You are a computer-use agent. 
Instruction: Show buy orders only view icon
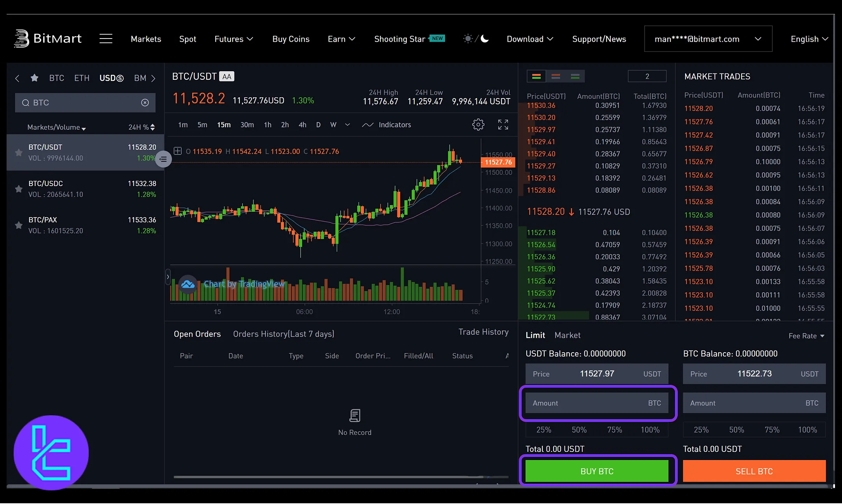[x=575, y=76]
